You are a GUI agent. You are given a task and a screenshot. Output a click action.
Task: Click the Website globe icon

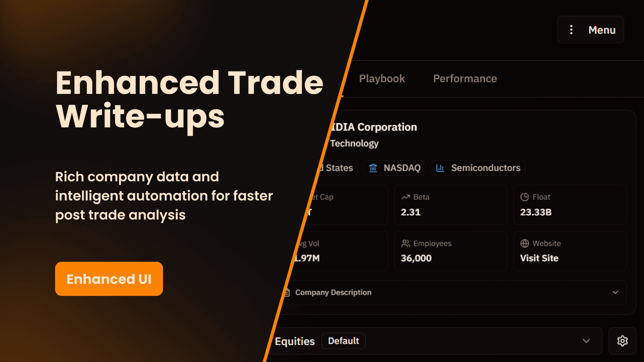(x=525, y=243)
